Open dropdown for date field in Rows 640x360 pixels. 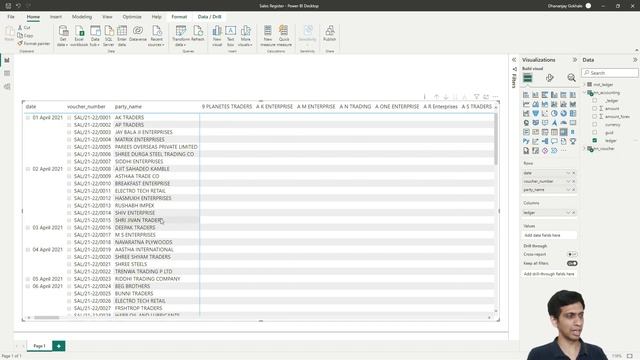(x=568, y=173)
